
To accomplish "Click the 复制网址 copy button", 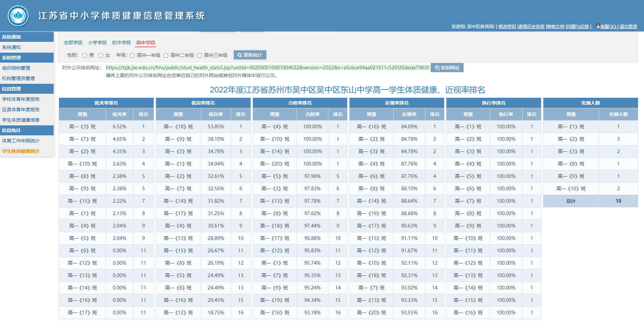I will [x=447, y=68].
